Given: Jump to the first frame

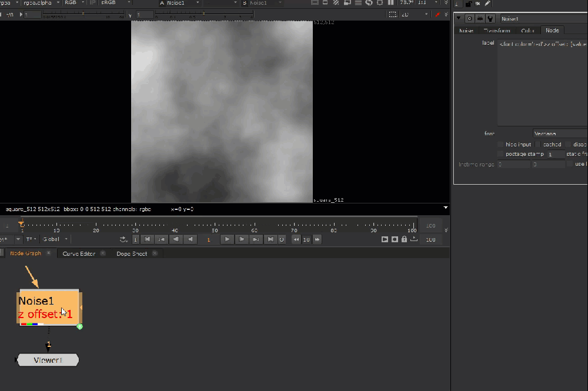Looking at the screenshot, I should [x=148, y=239].
